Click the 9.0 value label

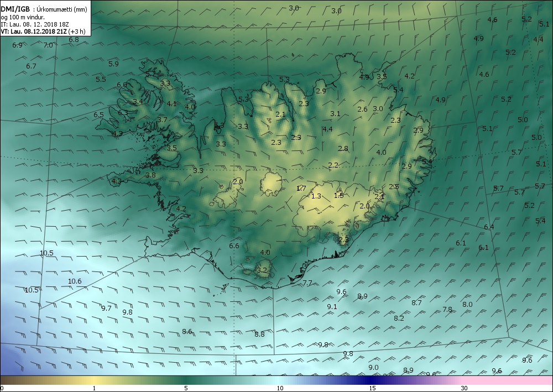pyautogui.click(x=373, y=367)
